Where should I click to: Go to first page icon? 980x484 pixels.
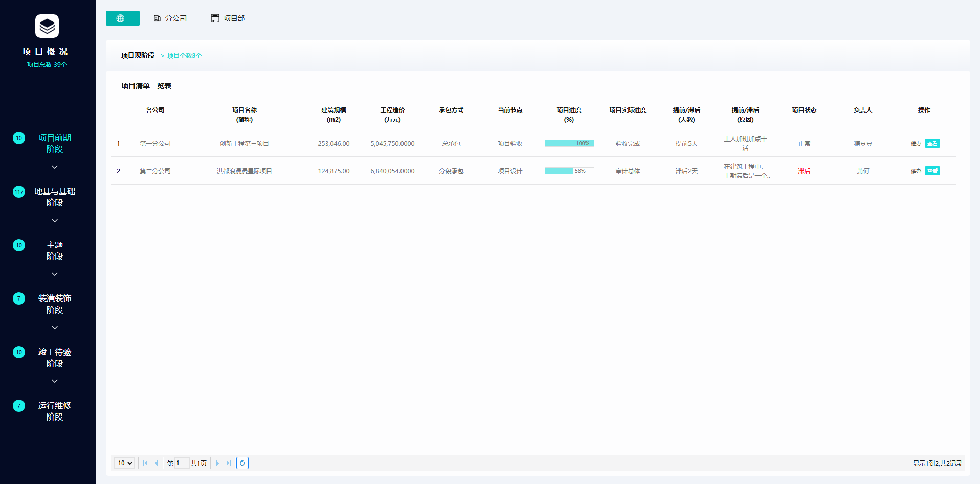pos(145,463)
